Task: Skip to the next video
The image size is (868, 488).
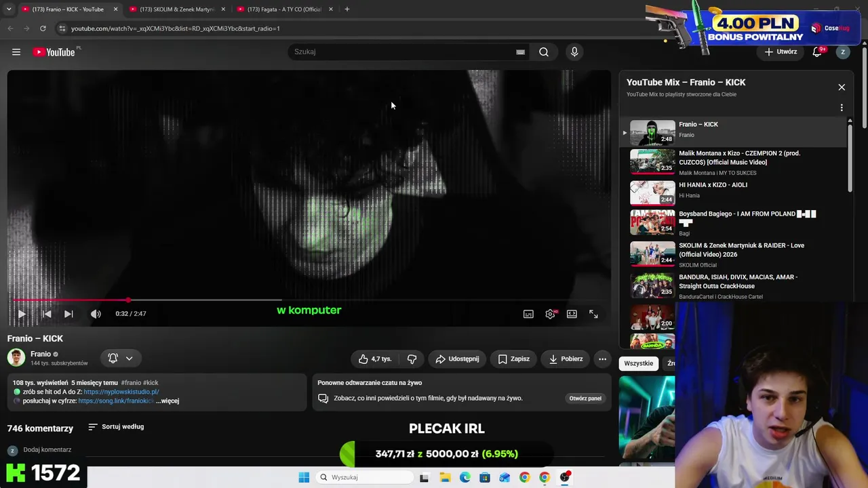Action: 68,314
